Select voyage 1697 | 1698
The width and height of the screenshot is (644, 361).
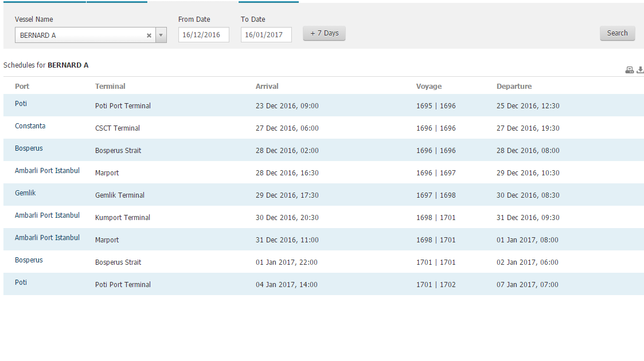(x=436, y=195)
